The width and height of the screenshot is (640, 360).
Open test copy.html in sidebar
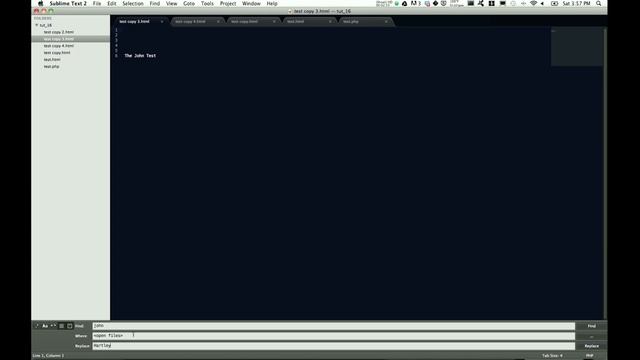click(x=57, y=53)
